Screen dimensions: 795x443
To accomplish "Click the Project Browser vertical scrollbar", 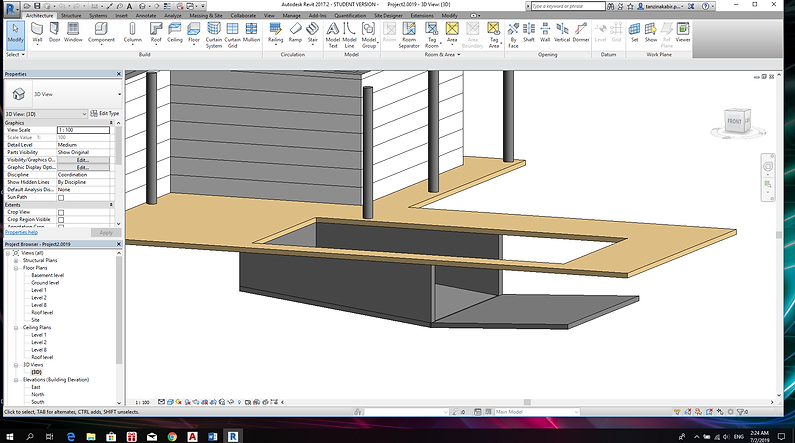I will [119, 309].
